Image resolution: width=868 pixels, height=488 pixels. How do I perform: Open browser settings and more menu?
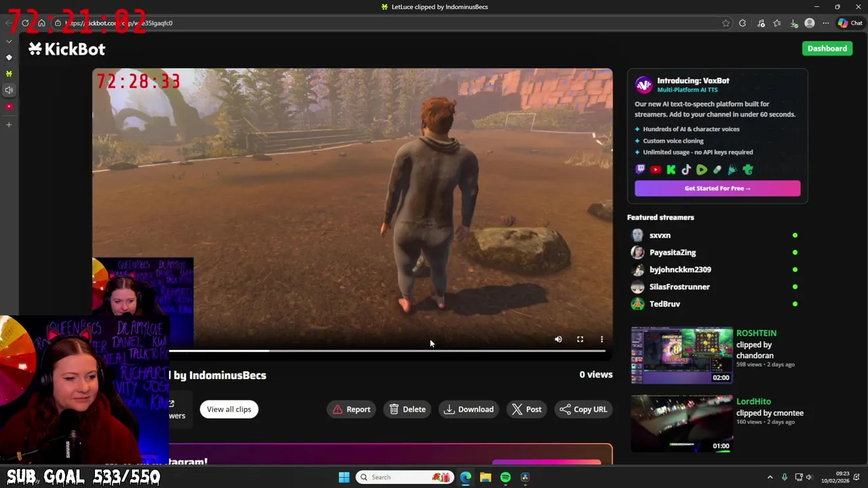825,23
